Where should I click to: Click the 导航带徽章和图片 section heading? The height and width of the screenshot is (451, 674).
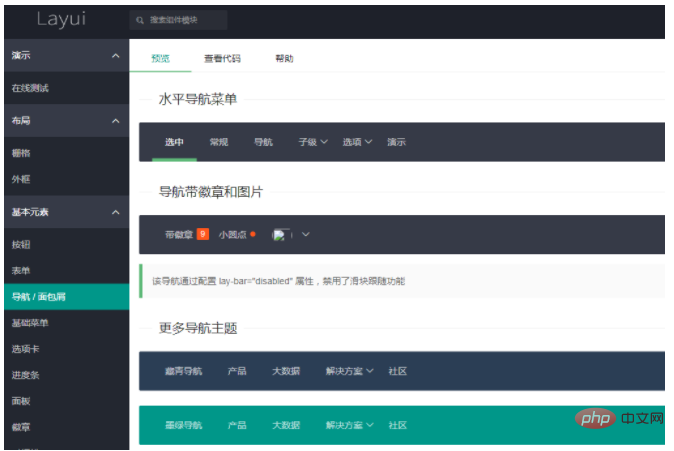[211, 192]
